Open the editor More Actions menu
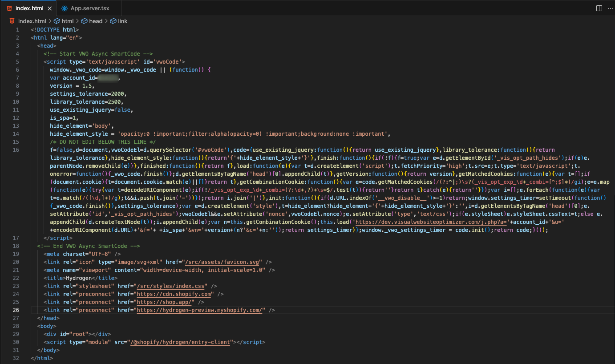The image size is (615, 364). tap(610, 8)
